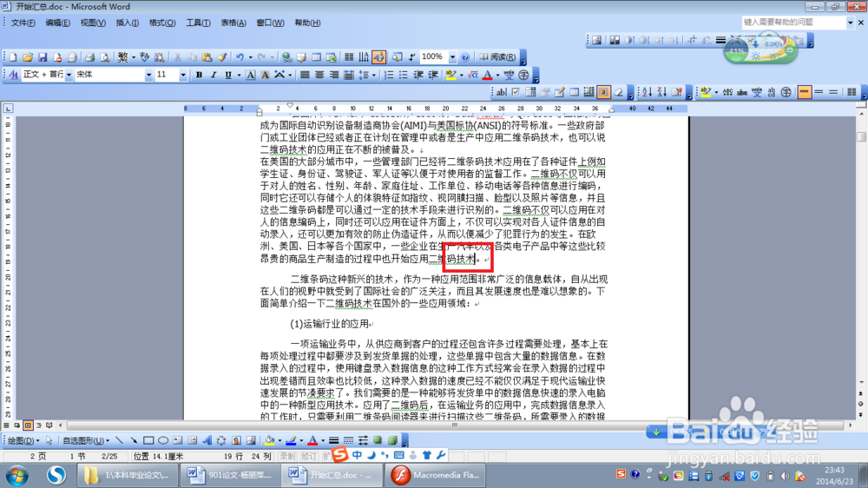This screenshot has height=488, width=868.
Task: Click the drawing toolbar fill color bucket
Action: [x=269, y=440]
